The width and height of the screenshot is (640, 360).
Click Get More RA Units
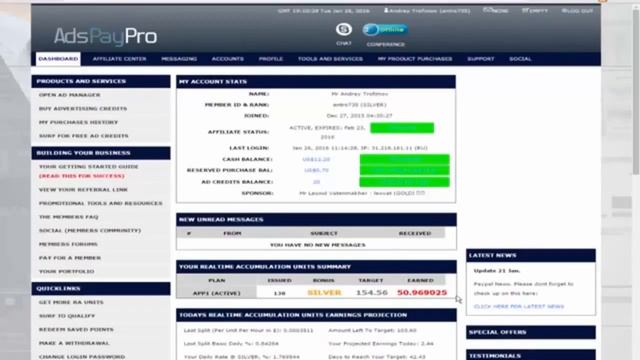click(71, 302)
